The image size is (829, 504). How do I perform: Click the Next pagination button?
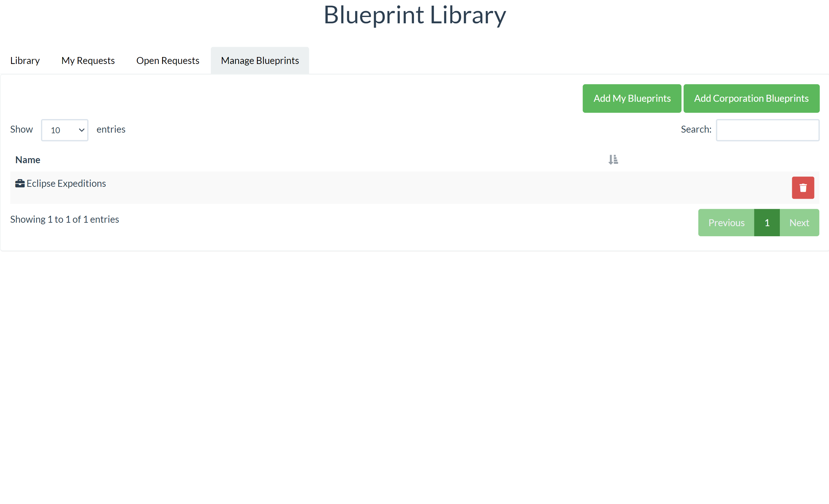[799, 222]
